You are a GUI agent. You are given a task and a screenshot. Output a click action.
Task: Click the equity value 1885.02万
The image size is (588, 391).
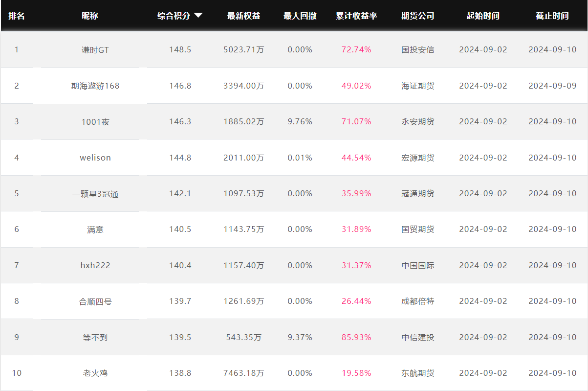tap(244, 122)
